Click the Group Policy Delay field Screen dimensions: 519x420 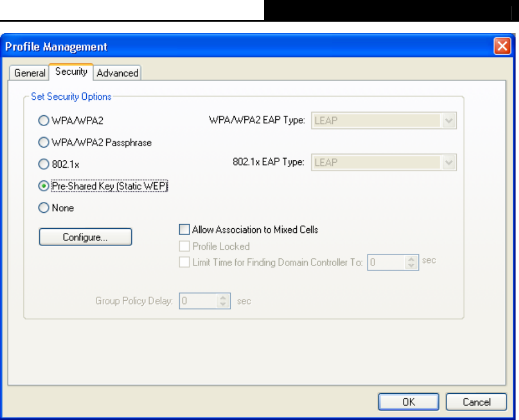coord(198,301)
